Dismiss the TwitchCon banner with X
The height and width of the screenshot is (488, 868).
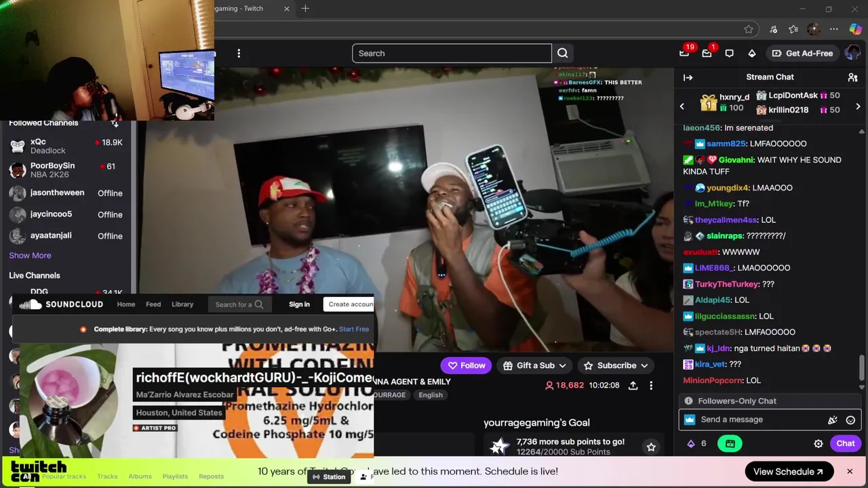[849, 471]
